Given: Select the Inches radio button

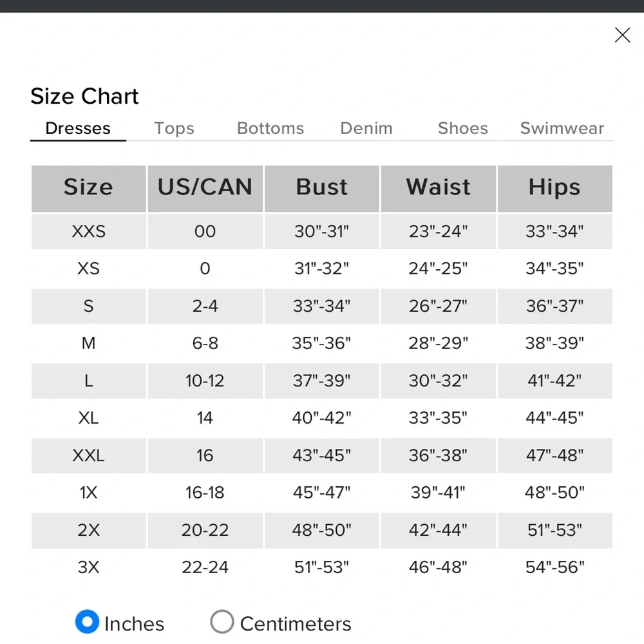Looking at the screenshot, I should 87,623.
